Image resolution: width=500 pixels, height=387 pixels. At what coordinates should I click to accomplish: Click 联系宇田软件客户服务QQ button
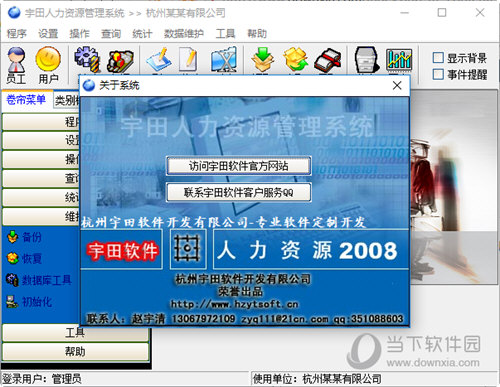(x=239, y=192)
